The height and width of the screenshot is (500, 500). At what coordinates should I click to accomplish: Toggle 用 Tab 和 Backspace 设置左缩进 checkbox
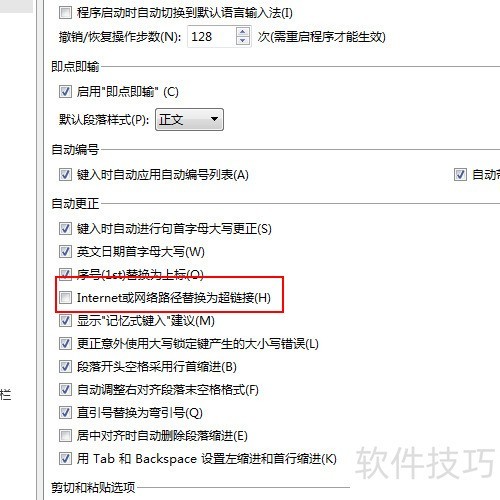pyautogui.click(x=65, y=459)
